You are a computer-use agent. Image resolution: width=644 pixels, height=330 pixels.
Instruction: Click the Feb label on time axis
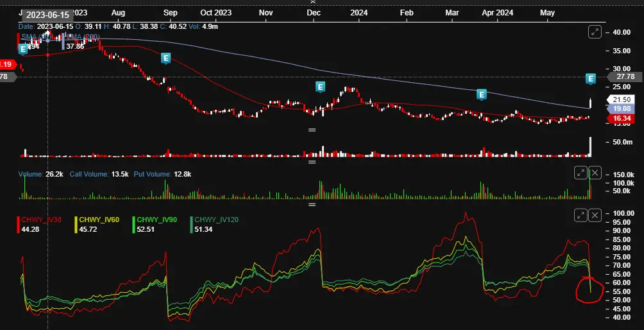coord(407,13)
